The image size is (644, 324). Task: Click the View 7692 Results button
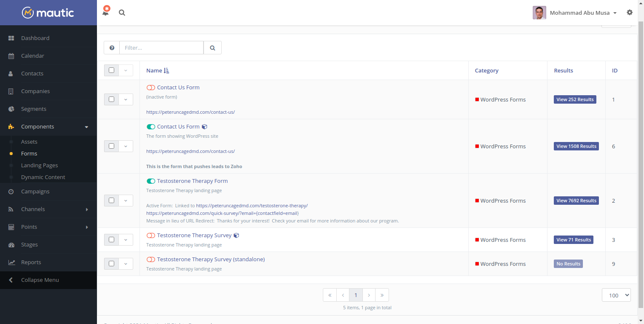576,201
